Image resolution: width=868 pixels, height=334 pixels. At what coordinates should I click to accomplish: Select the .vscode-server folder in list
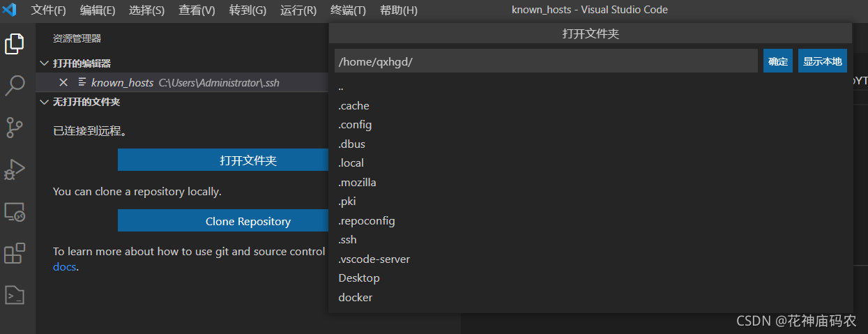[x=374, y=259]
